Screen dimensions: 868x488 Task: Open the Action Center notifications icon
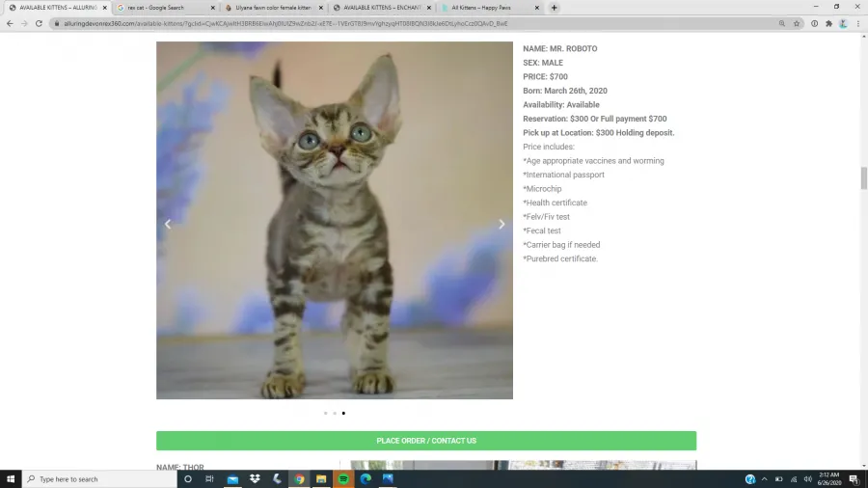(854, 479)
